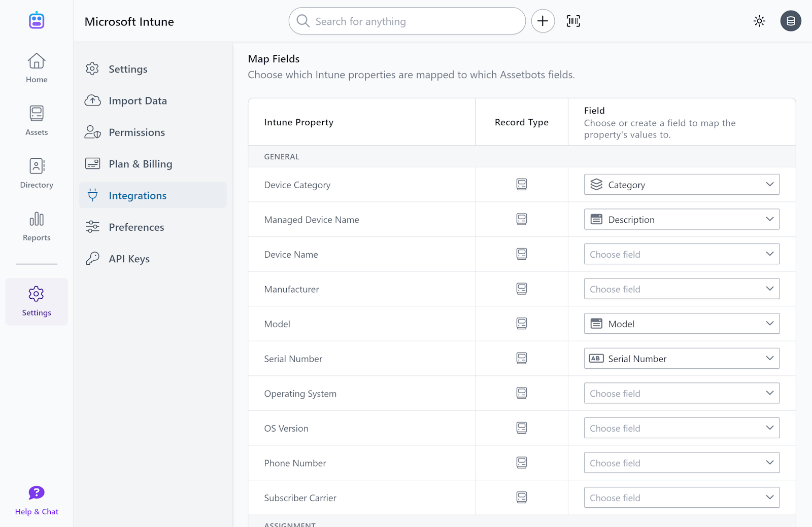This screenshot has width=812, height=527.
Task: Select Settings in the left rail
Action: coord(37,301)
